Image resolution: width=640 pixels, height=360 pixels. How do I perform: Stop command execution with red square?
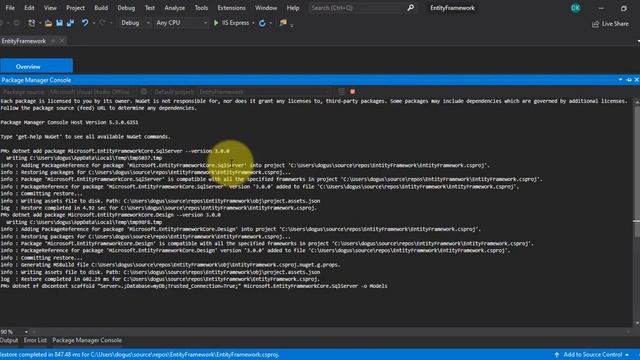[353, 92]
